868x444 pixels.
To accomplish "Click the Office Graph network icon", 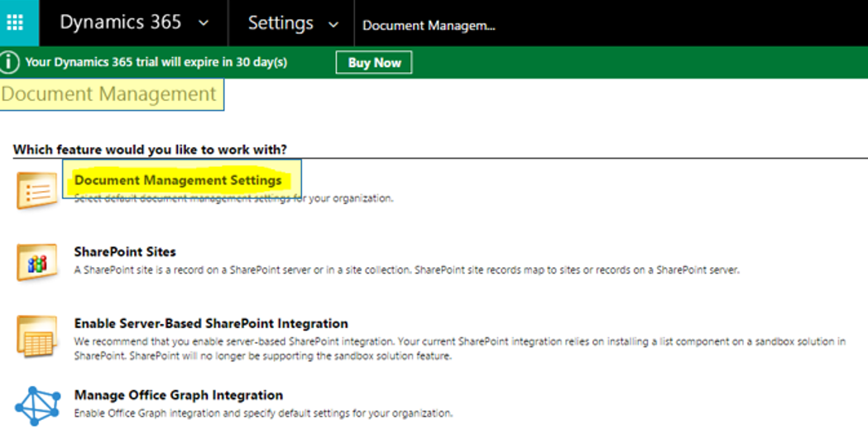I will tap(37, 407).
